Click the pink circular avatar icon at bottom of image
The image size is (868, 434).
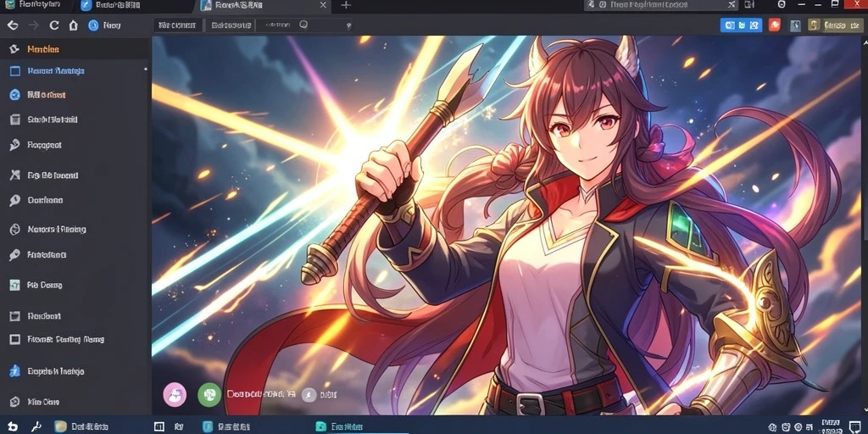pos(175,395)
